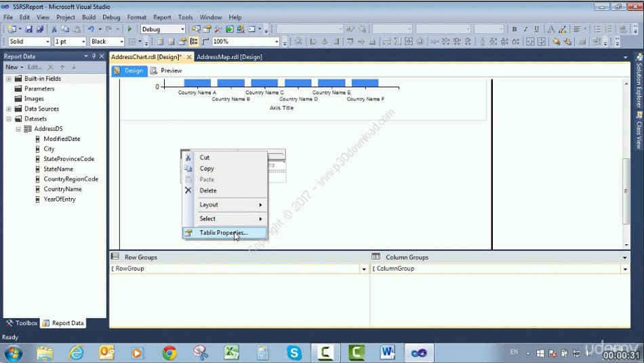The image size is (644, 363).
Task: Select the YearOfEntry field
Action: pos(60,199)
